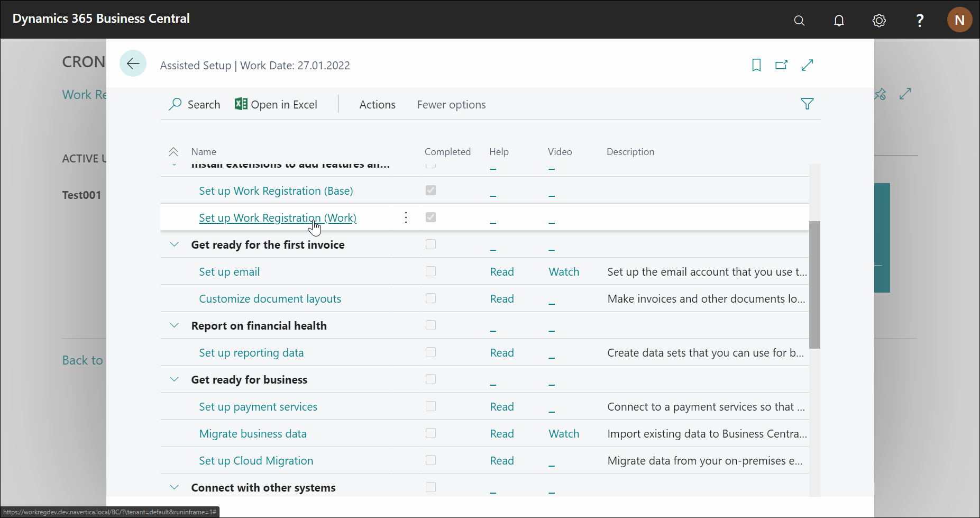Click the Description column header
This screenshot has width=980, height=518.
630,152
